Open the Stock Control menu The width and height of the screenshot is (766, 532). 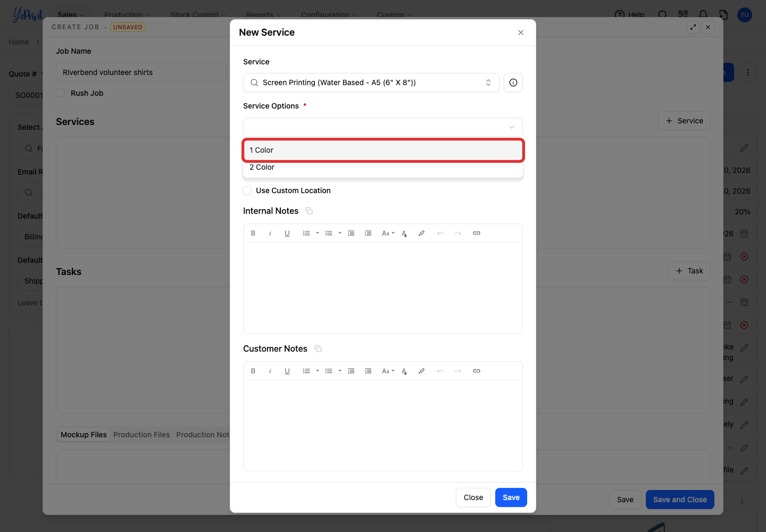197,14
